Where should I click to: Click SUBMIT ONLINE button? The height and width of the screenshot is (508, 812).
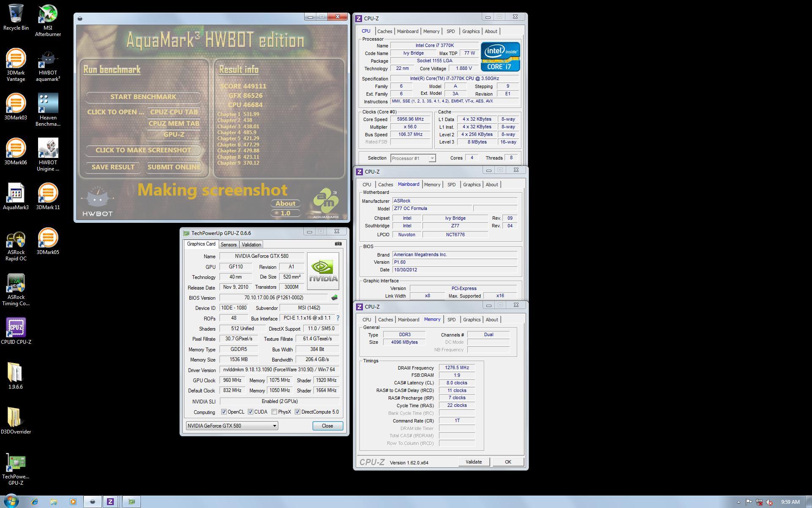click(174, 167)
